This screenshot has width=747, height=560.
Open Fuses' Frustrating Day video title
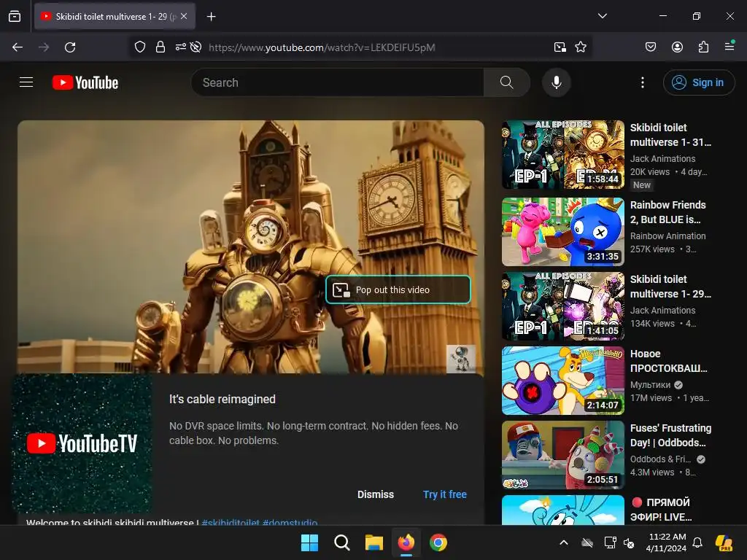click(670, 435)
